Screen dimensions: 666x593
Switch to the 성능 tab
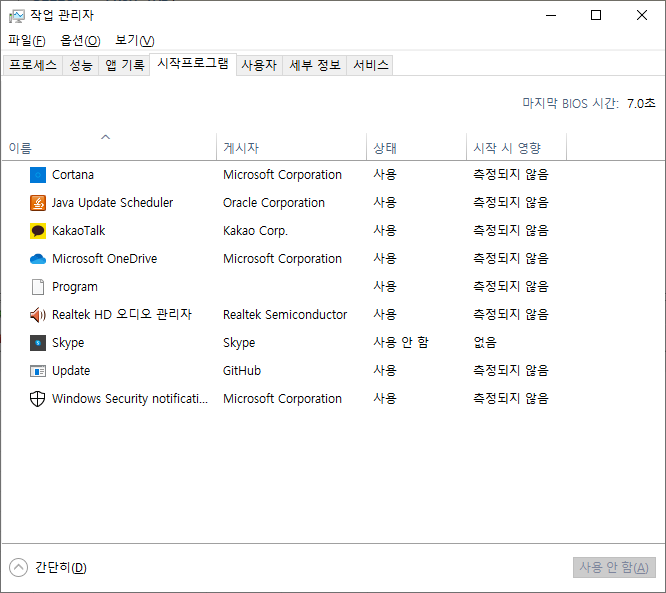(81, 65)
